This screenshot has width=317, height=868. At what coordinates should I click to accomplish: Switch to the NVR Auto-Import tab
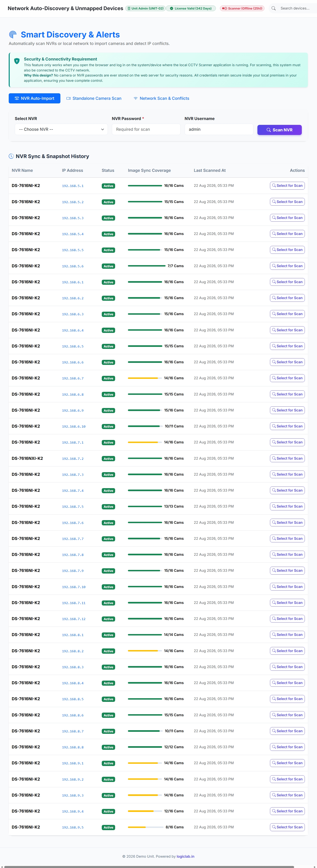click(34, 98)
